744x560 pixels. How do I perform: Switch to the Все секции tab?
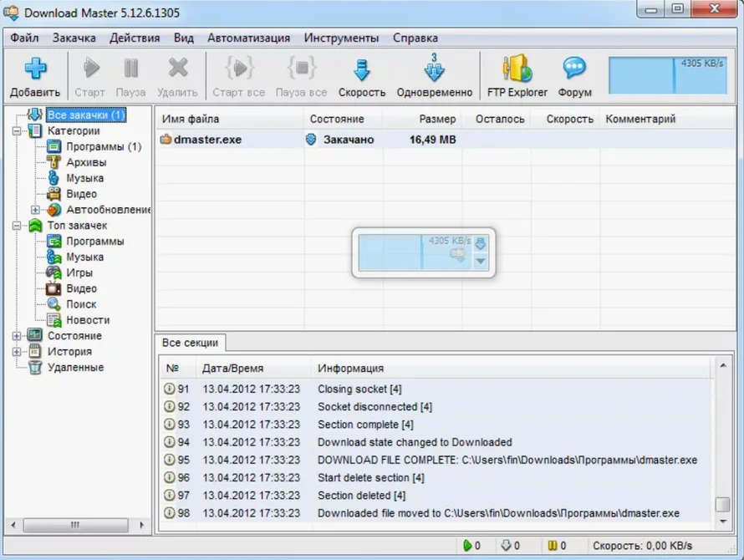(x=191, y=343)
